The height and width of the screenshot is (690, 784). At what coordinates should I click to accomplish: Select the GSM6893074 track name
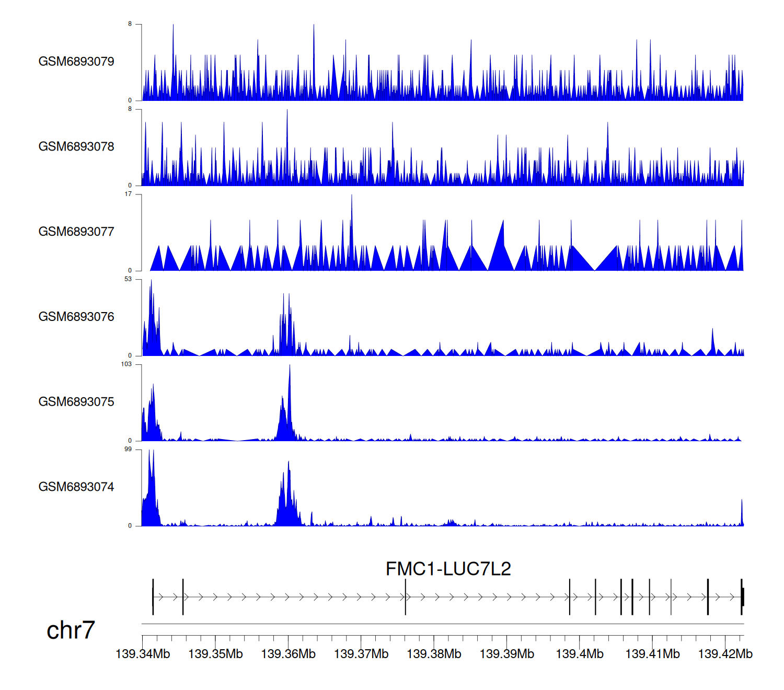pyautogui.click(x=76, y=487)
